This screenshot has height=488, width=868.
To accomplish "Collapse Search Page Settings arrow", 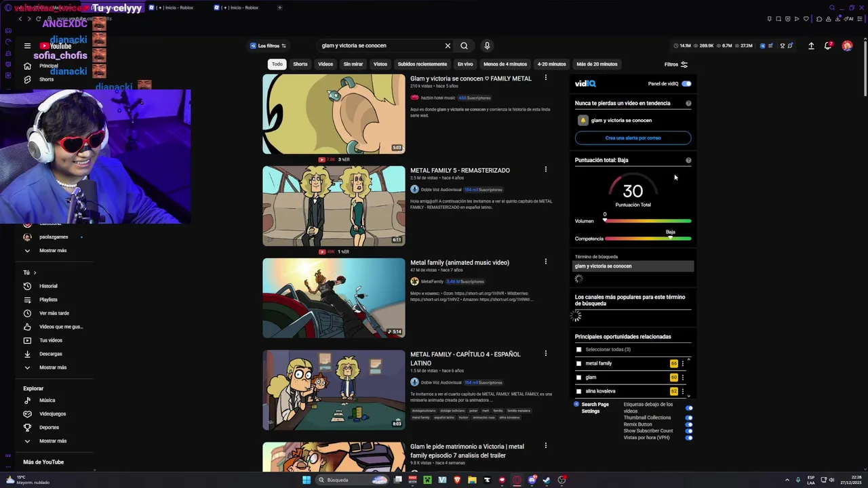I will point(576,404).
